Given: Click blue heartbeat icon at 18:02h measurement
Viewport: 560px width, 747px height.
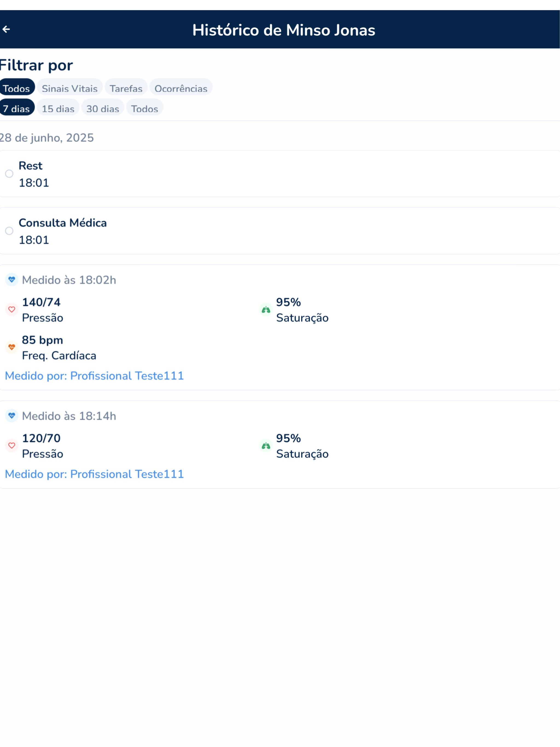Looking at the screenshot, I should tap(12, 280).
